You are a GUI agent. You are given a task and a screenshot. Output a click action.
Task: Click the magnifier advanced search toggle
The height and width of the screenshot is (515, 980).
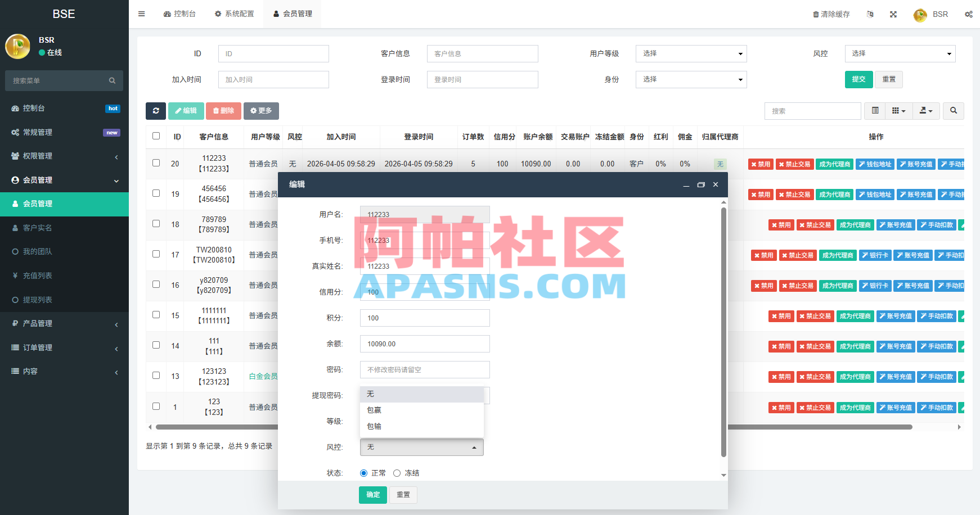[954, 111]
